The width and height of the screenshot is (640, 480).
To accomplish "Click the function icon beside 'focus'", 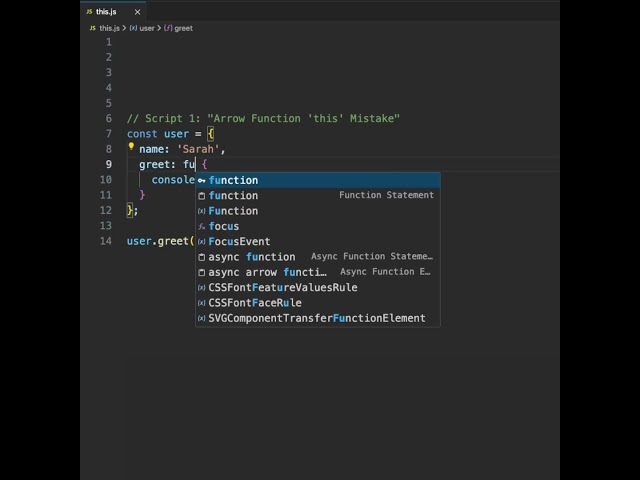I will 202,227.
